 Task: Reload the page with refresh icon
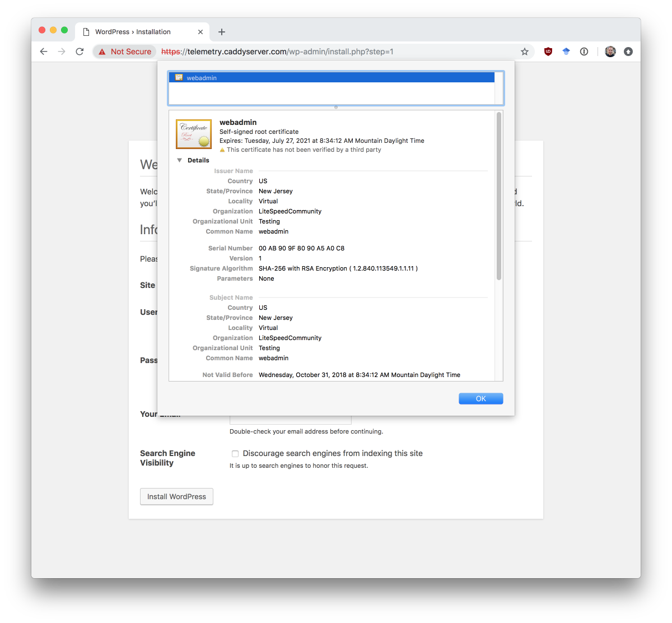[80, 52]
